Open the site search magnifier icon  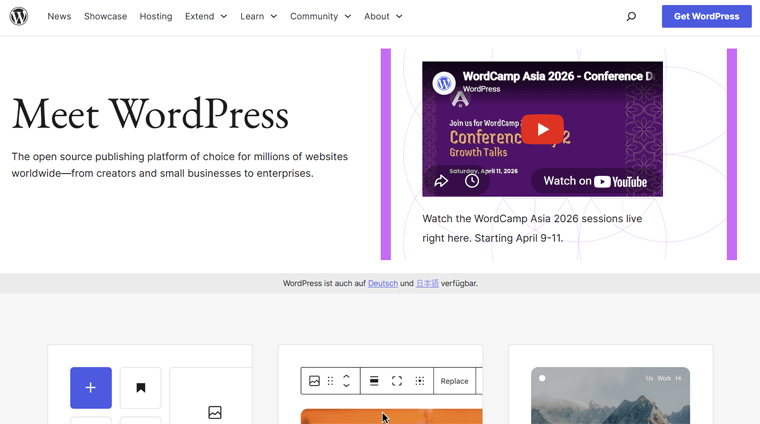pos(631,16)
